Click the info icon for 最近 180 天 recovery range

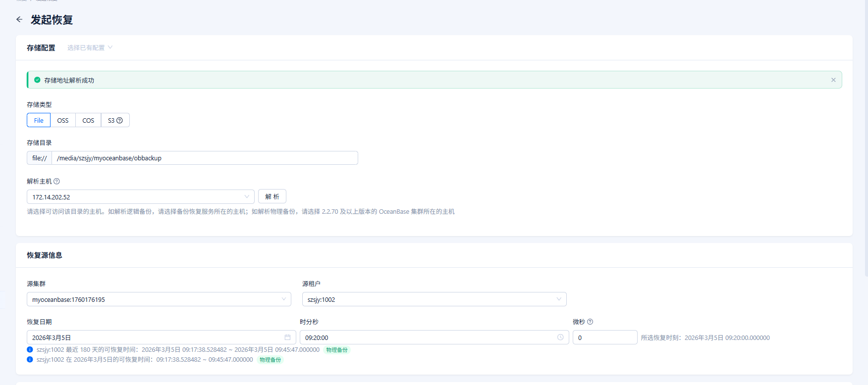[30, 350]
